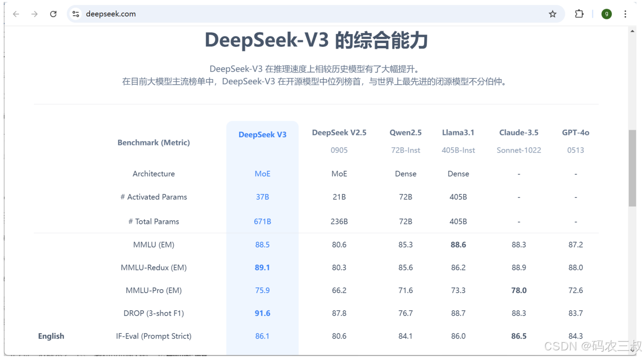Click the English category label

tap(51, 336)
